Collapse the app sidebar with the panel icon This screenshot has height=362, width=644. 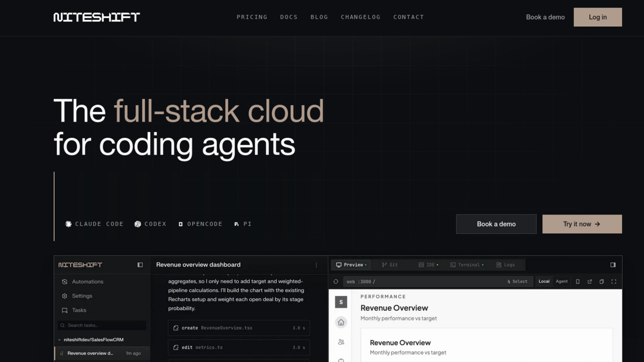point(140,265)
